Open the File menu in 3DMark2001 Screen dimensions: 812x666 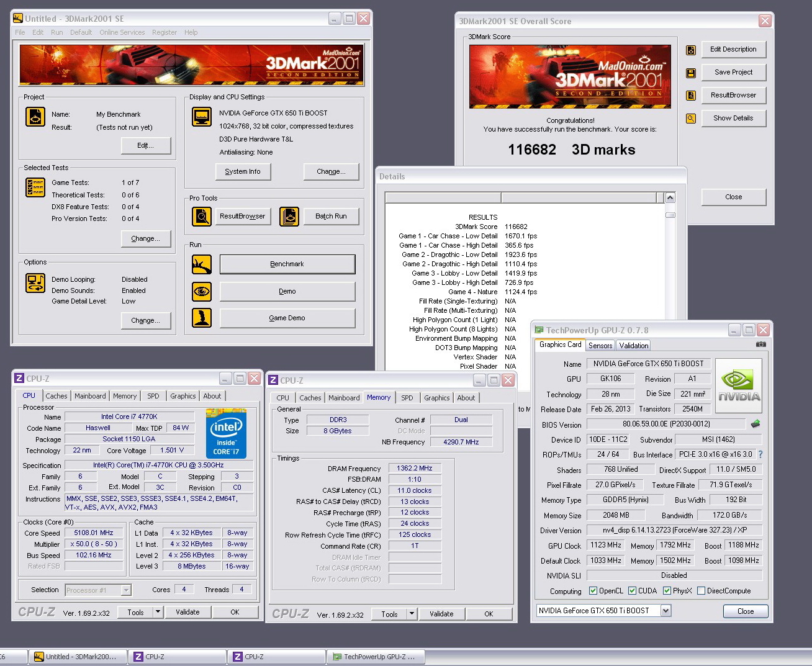point(20,32)
